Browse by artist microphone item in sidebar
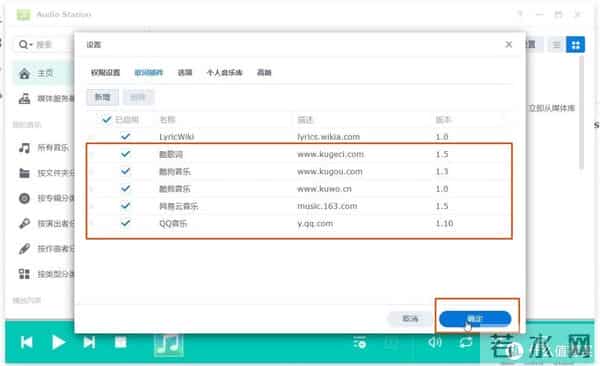This screenshot has height=366, width=600. (x=45, y=224)
